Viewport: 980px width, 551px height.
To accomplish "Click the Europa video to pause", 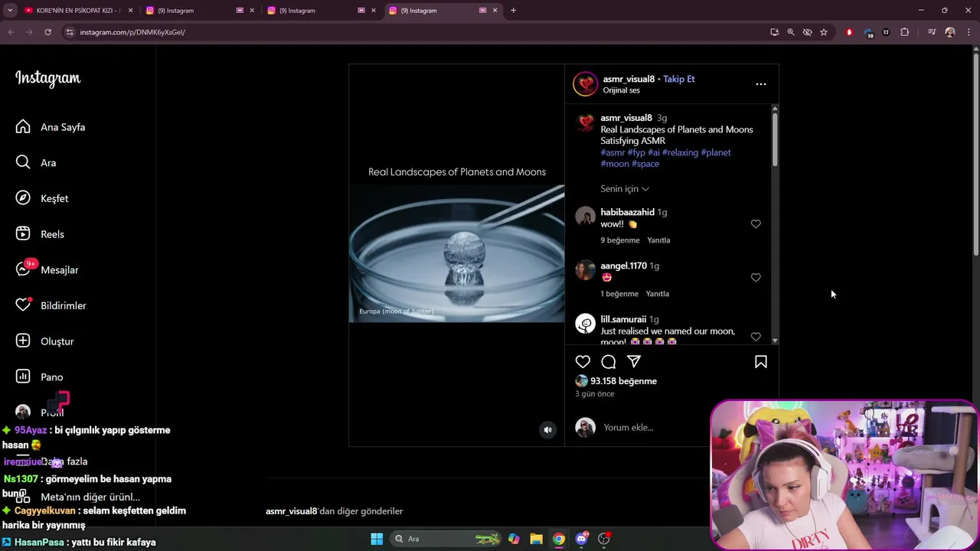I will pos(457,253).
